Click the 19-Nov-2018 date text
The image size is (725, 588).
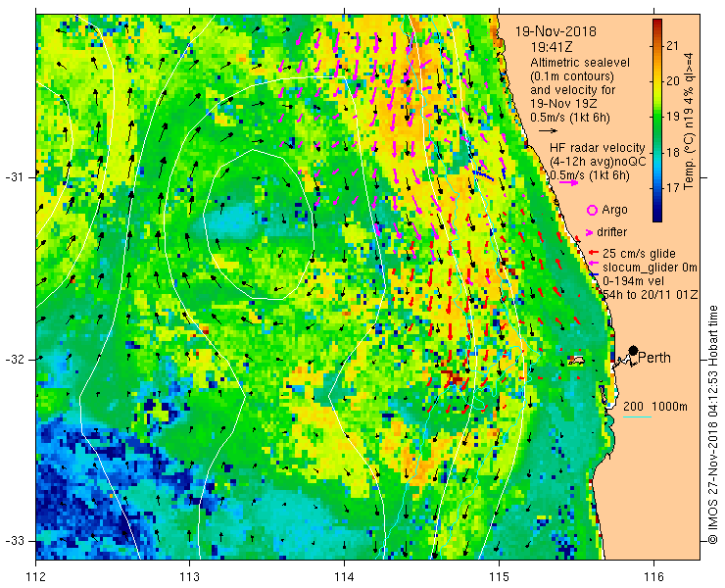point(556,31)
